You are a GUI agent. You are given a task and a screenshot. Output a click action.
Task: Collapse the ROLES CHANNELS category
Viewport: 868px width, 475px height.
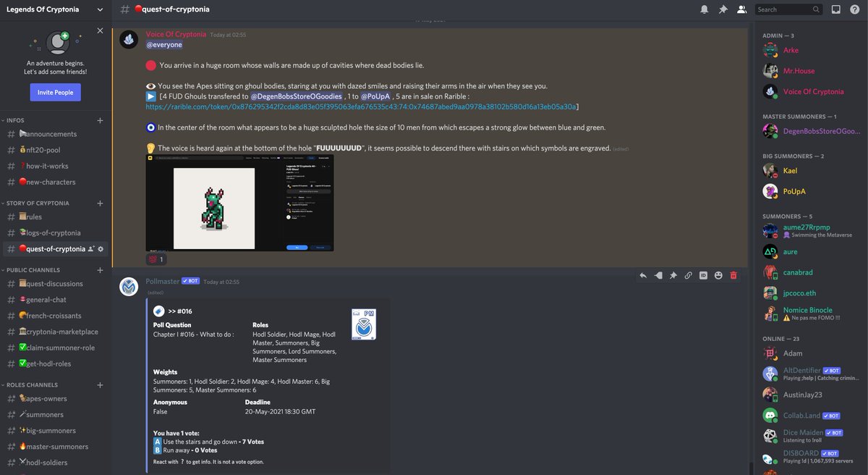(x=30, y=384)
